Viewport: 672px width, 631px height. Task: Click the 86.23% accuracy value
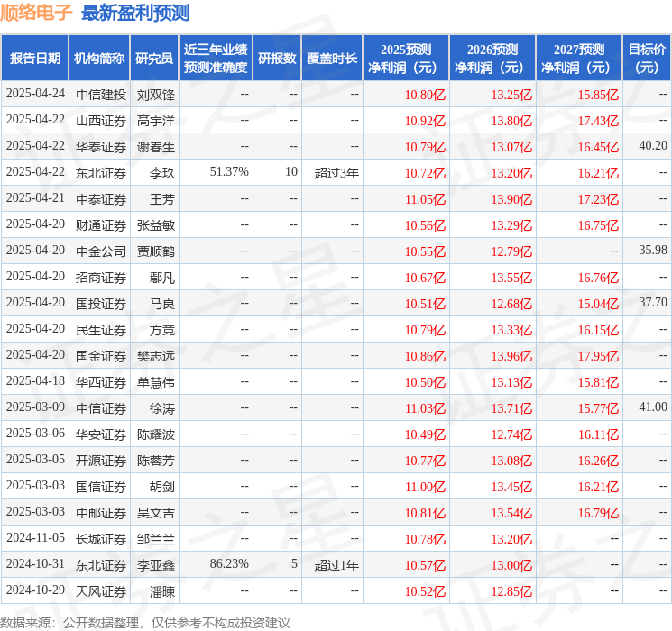[x=229, y=563]
